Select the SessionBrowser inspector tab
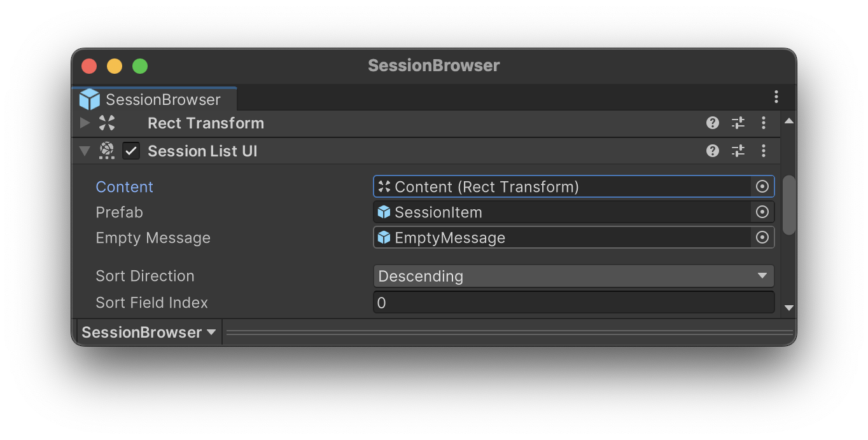 (163, 99)
